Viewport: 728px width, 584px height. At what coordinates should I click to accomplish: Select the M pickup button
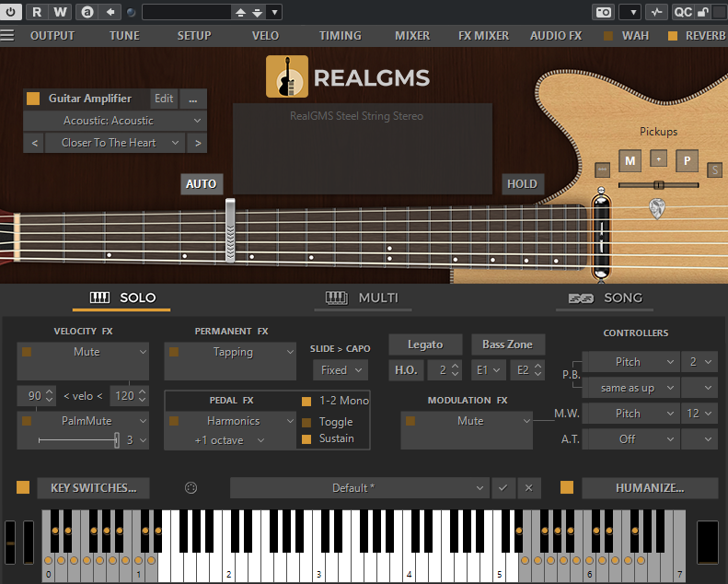[630, 161]
